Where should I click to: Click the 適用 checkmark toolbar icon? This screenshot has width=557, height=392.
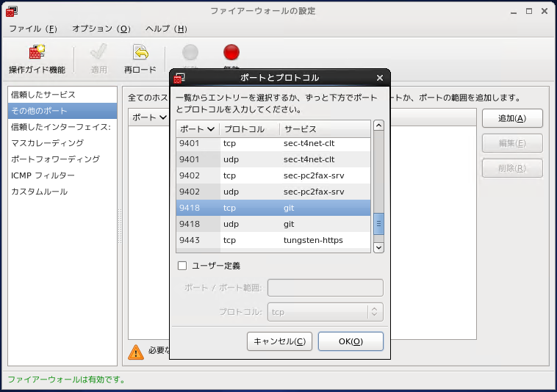point(98,51)
